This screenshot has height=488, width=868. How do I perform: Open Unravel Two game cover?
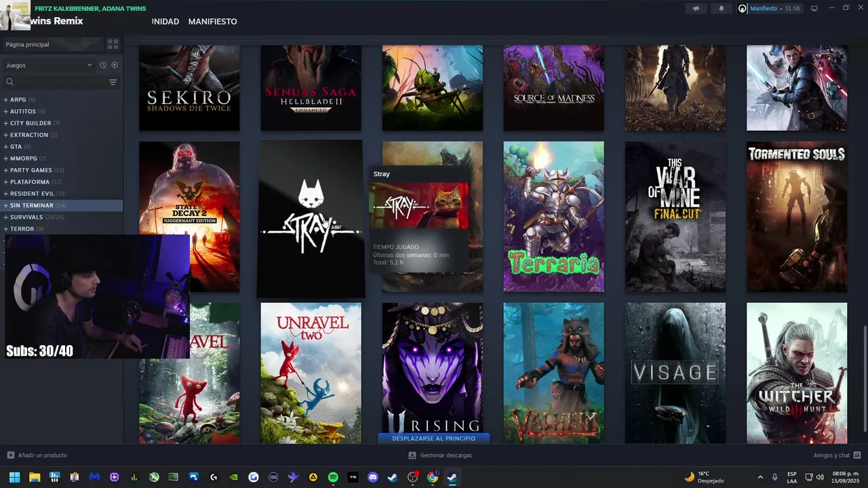click(311, 373)
